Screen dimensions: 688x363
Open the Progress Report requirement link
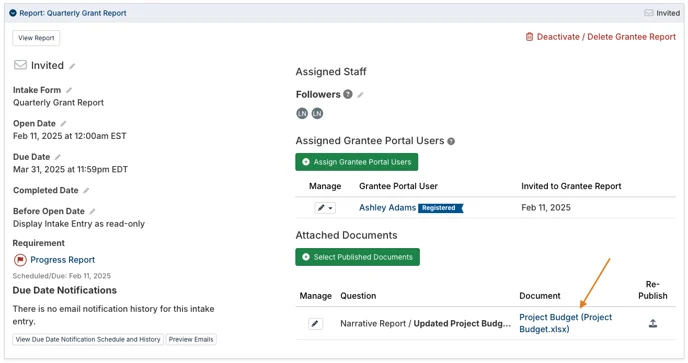[x=62, y=260]
